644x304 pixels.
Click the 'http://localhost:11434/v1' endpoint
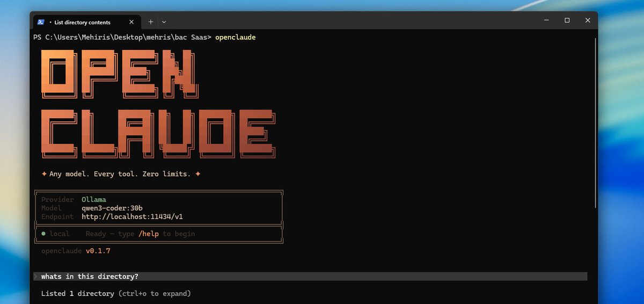point(133,216)
